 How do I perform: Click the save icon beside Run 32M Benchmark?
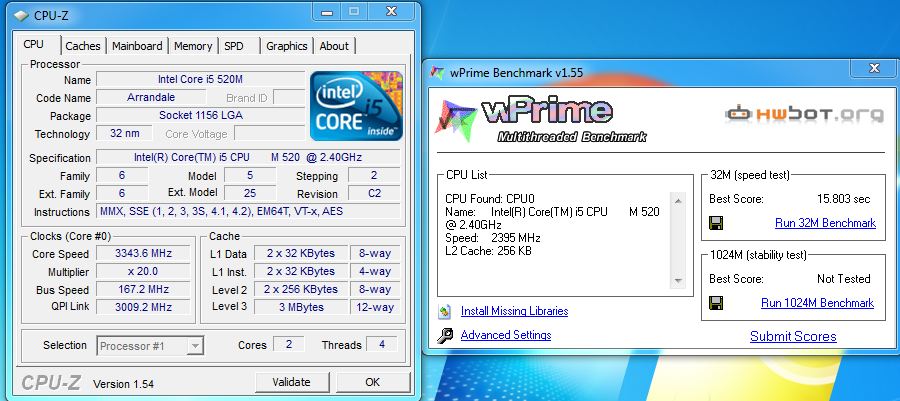tap(716, 223)
